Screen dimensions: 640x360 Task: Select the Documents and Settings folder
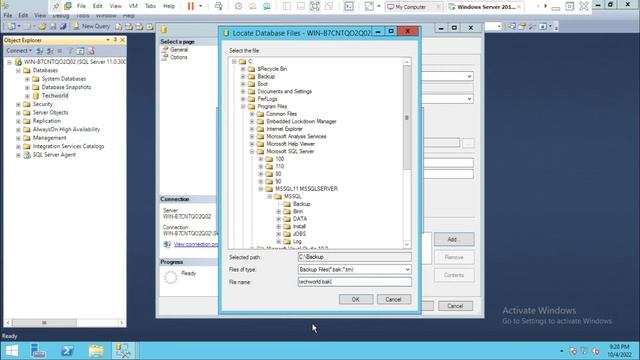(x=284, y=91)
